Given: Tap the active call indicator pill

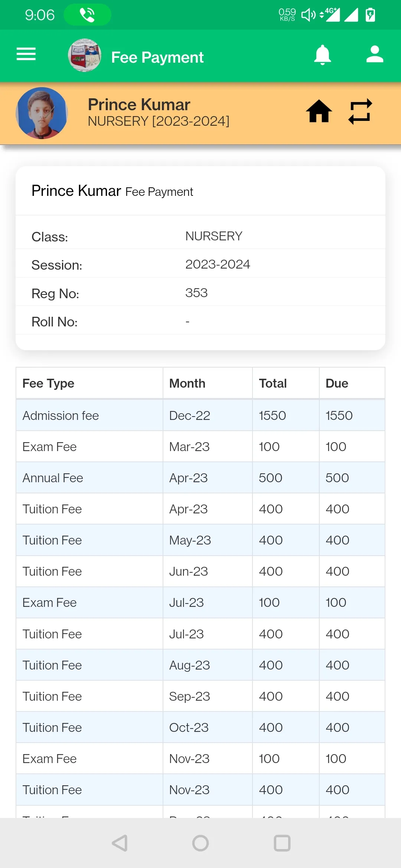Looking at the screenshot, I should click(87, 15).
